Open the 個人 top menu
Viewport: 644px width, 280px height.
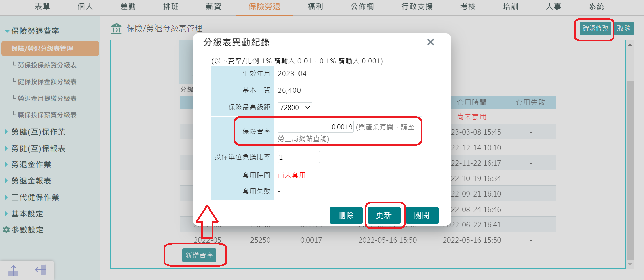pyautogui.click(x=85, y=7)
